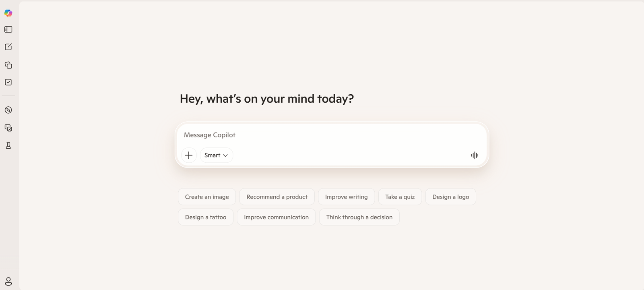
Task: Expand the Smart mode dropdown
Action: tap(216, 155)
